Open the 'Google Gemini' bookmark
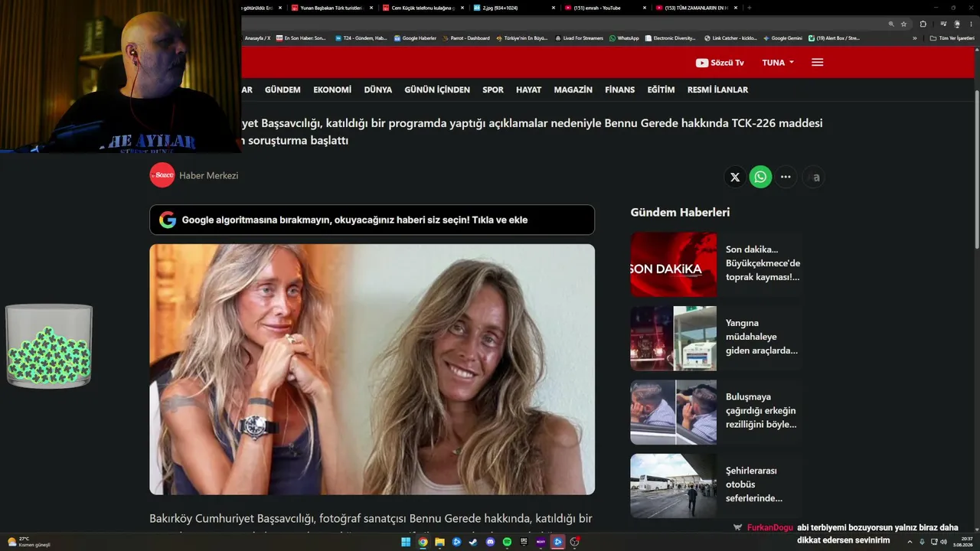The image size is (980, 551). (782, 38)
